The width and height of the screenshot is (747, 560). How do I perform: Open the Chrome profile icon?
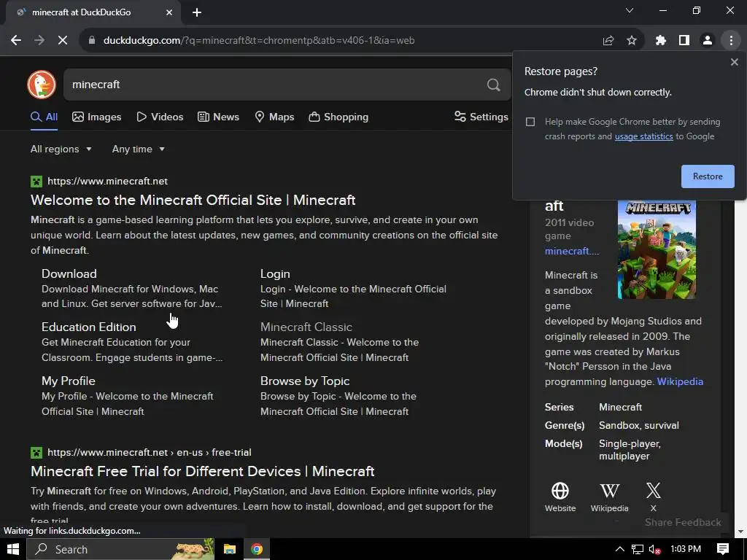pos(708,41)
